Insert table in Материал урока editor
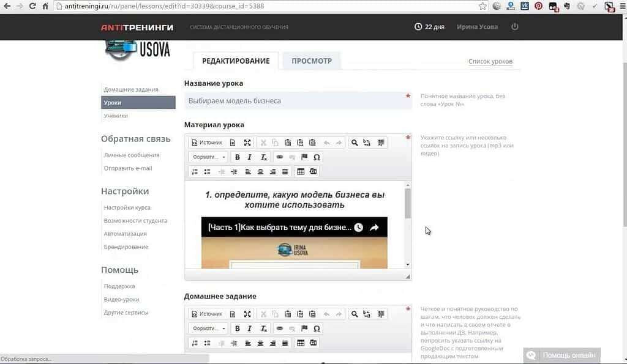The image size is (627, 364). click(x=301, y=171)
